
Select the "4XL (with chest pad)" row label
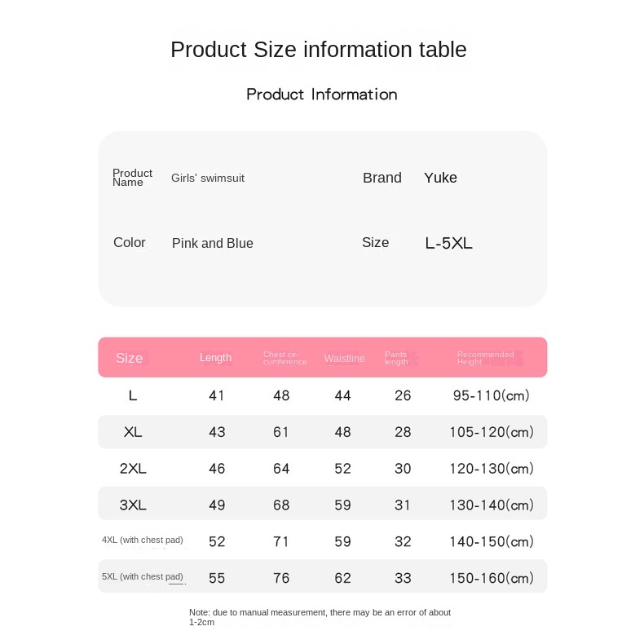(143, 540)
